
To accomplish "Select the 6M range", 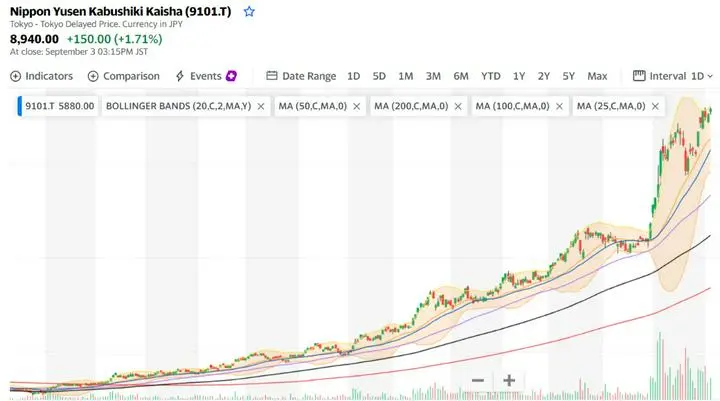I will coord(461,76).
